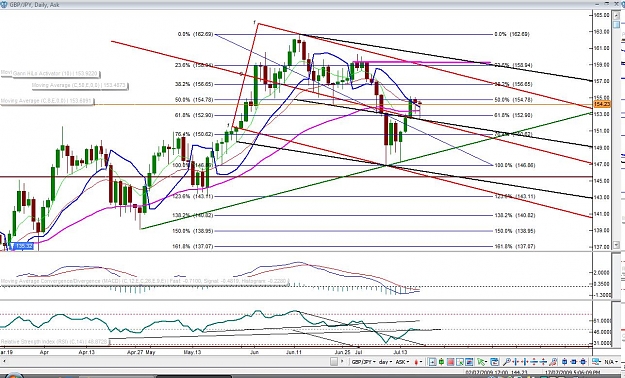The image size is (625, 378).
Task: Click right 50.0% (154.78) Fibonacci label
Action: tap(513, 100)
